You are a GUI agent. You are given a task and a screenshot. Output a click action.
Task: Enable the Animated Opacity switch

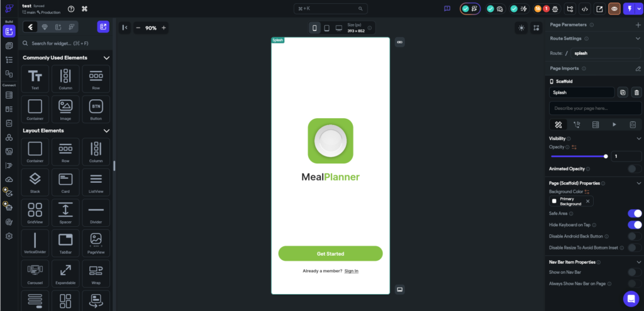635,168
